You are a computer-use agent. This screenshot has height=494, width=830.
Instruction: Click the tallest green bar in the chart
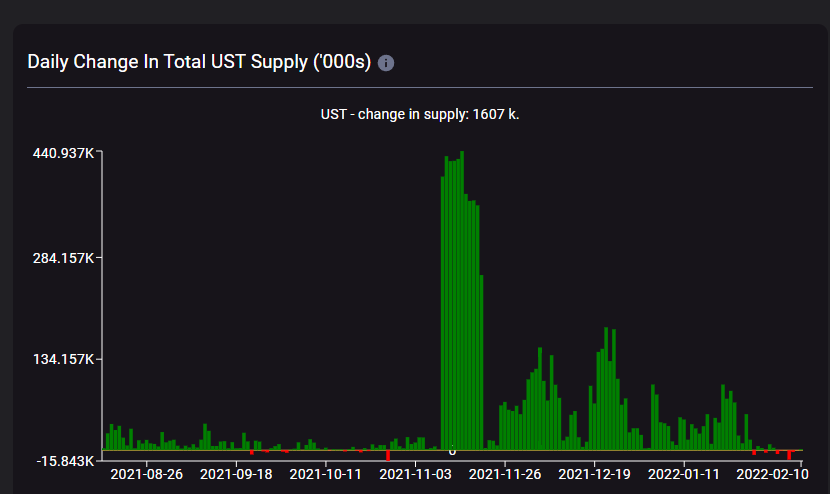pyautogui.click(x=462, y=301)
